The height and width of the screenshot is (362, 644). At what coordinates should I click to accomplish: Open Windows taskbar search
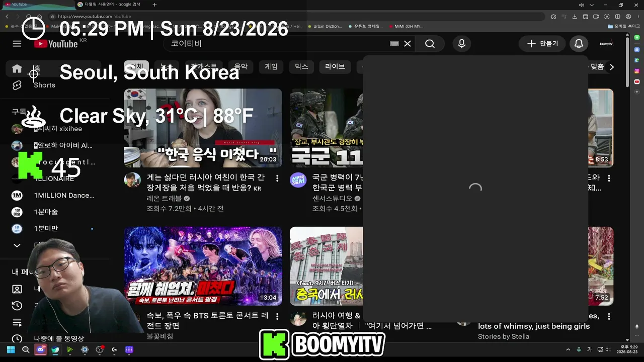click(26, 350)
